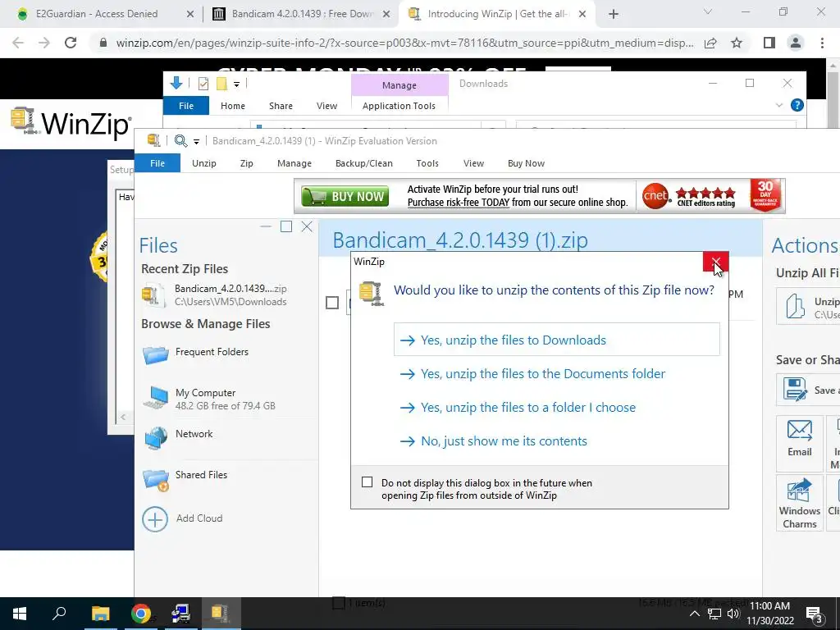The height and width of the screenshot is (630, 840).
Task: Click the WinZip app icon in title bar
Action: (153, 140)
